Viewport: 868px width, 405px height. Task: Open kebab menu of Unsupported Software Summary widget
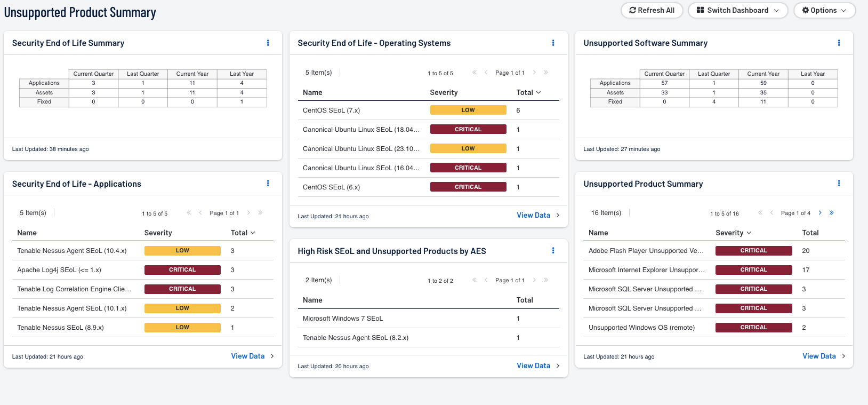tap(839, 43)
